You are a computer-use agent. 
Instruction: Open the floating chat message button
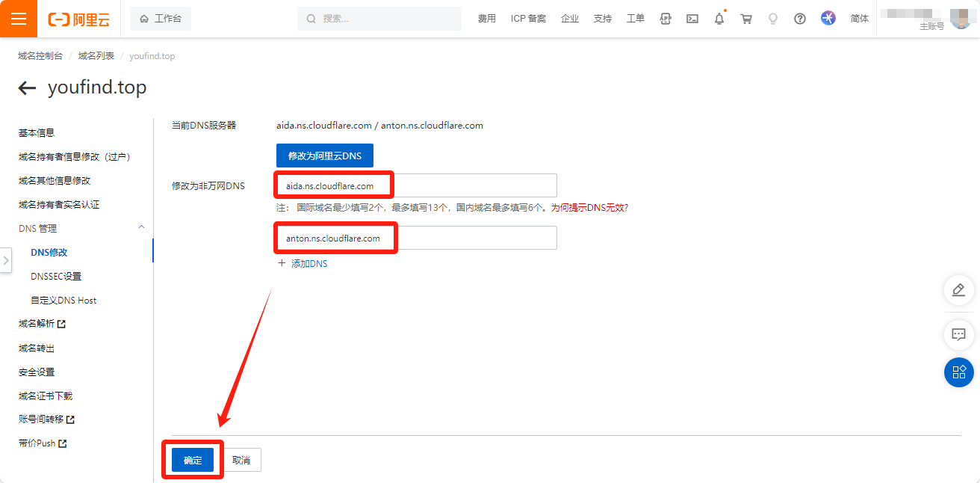click(x=958, y=334)
